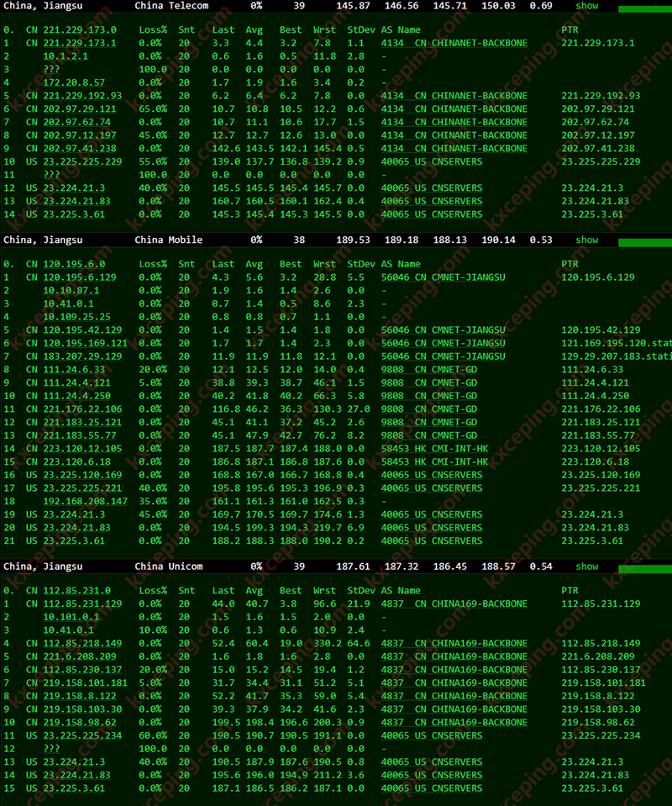Select the China Mobile ISP label
This screenshot has height=806, width=672.
pyautogui.click(x=169, y=240)
